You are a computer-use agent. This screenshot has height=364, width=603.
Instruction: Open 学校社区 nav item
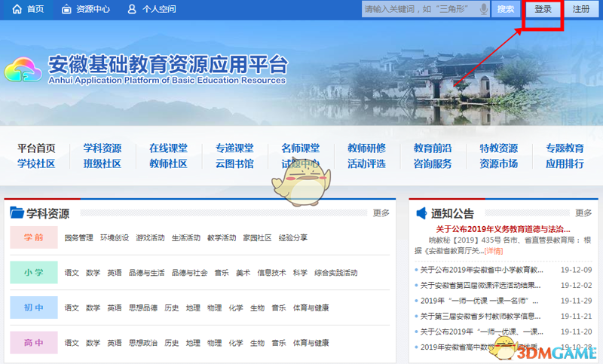click(x=36, y=164)
